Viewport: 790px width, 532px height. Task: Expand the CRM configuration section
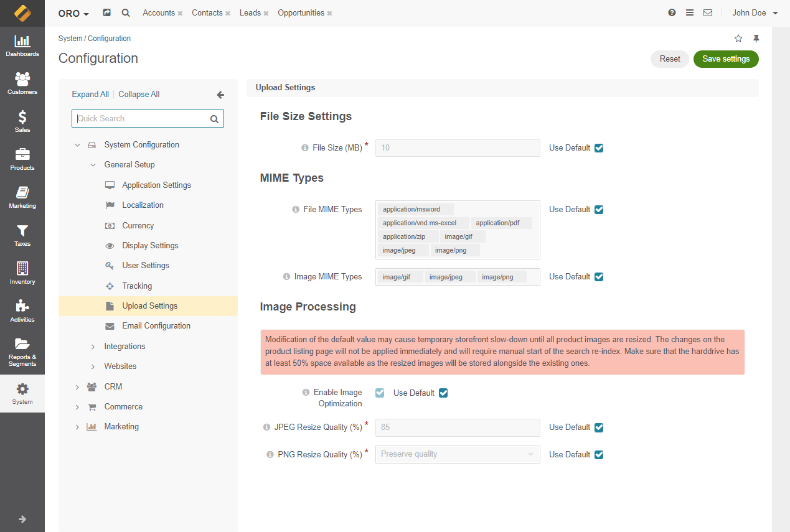tap(77, 387)
